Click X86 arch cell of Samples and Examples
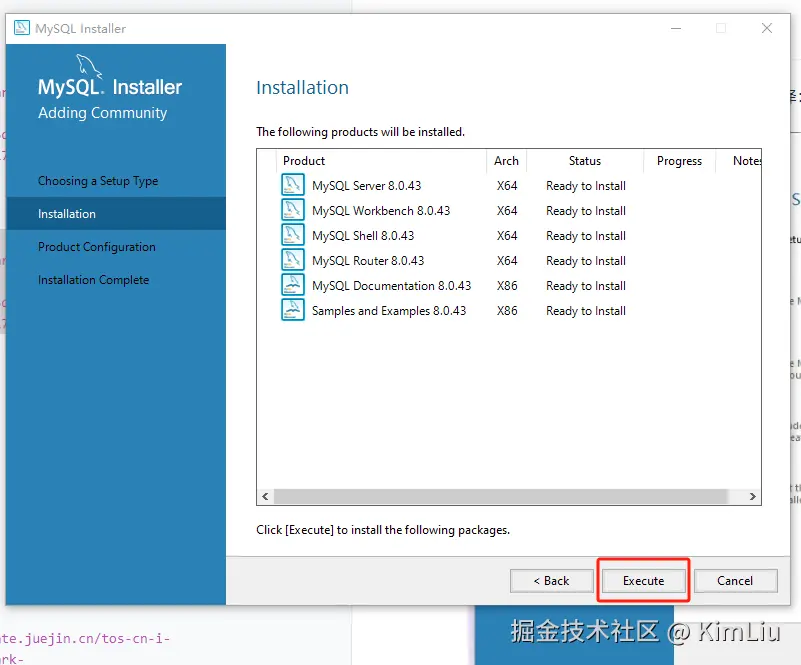This screenshot has width=801, height=665. 507,311
